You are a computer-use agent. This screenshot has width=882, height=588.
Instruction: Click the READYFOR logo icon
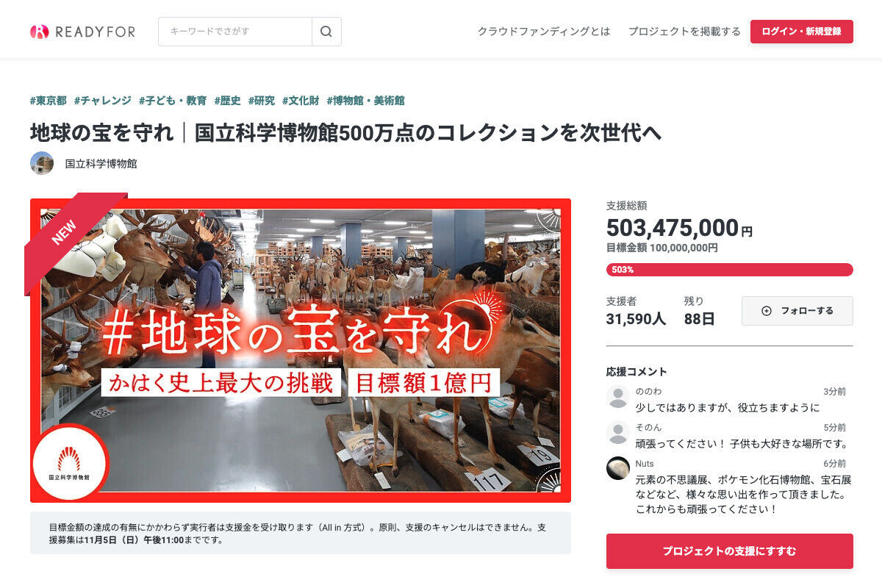[39, 32]
